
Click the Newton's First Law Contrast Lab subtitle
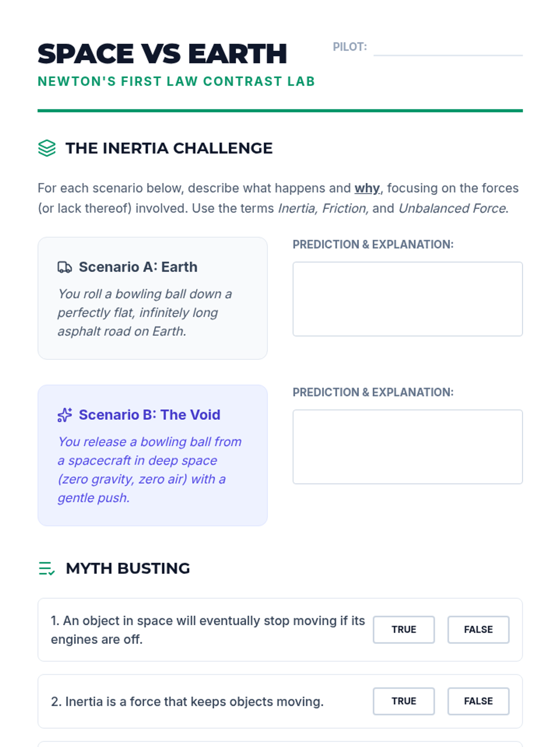176,81
